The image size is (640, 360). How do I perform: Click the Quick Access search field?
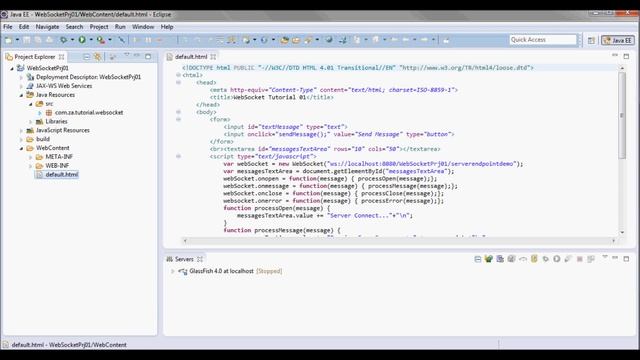(x=543, y=40)
